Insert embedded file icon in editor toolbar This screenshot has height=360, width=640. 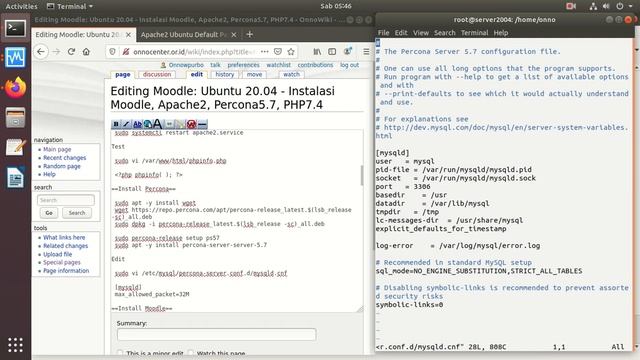pos(169,124)
